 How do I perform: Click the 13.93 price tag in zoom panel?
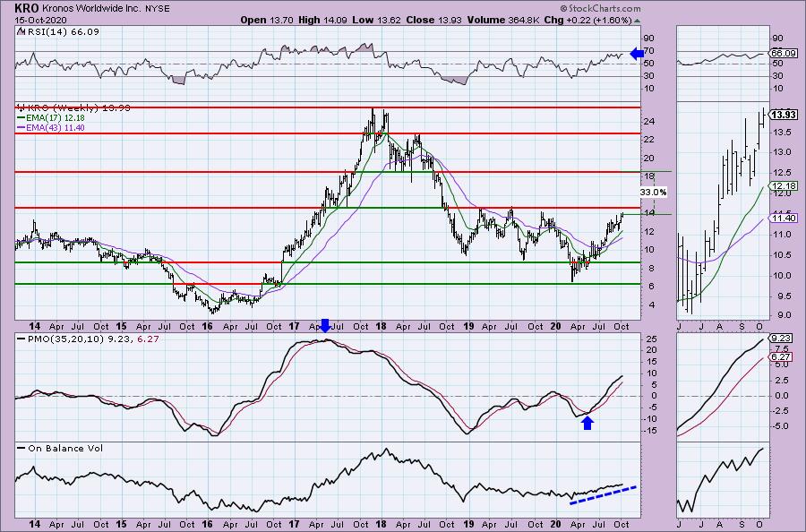(784, 115)
